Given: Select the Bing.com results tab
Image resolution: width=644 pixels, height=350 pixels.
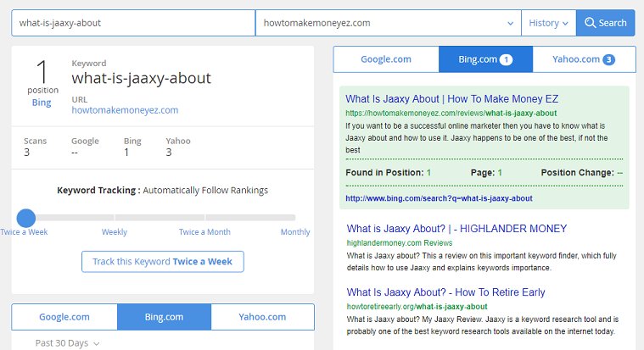Looking at the screenshot, I should pyautogui.click(x=485, y=59).
